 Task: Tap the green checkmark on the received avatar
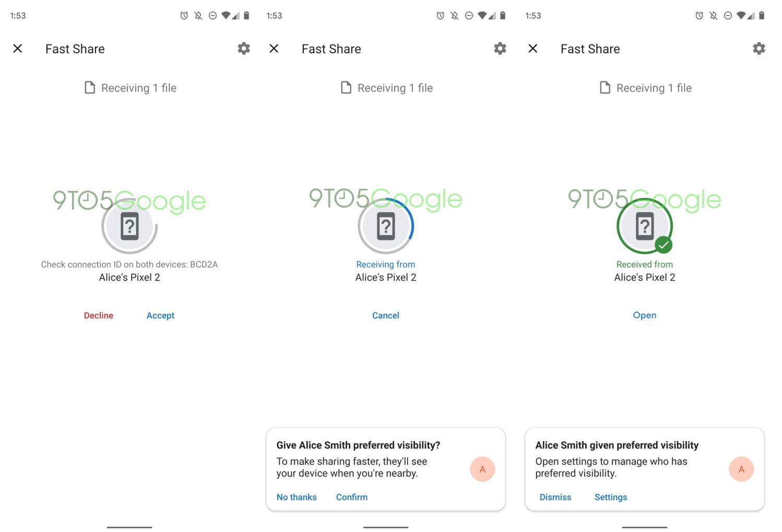pos(664,244)
